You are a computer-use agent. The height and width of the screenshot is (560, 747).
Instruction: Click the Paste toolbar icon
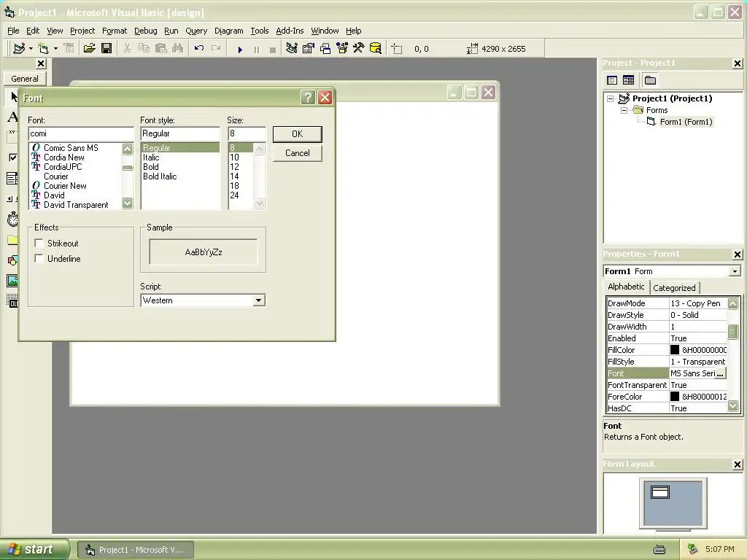[160, 48]
